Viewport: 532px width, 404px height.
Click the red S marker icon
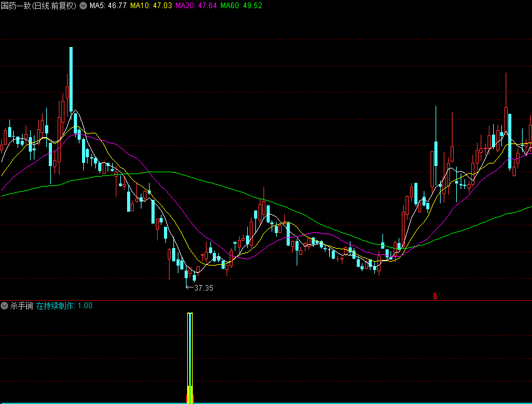pos(434,296)
